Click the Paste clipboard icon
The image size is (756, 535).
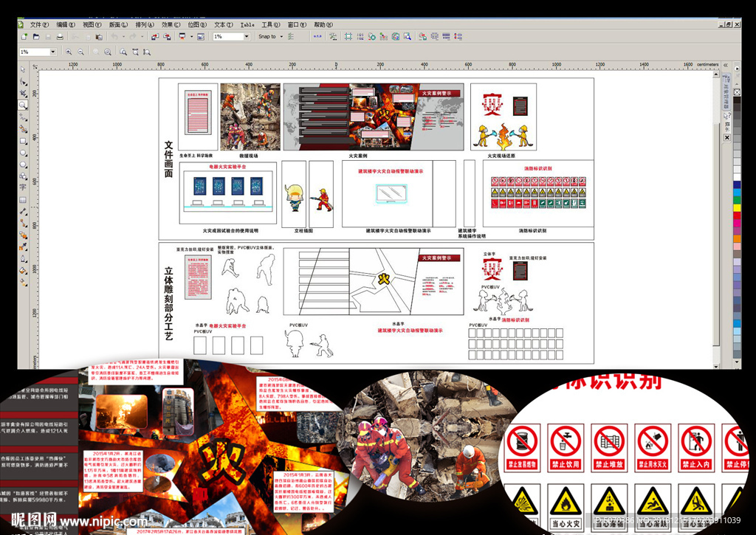99,37
